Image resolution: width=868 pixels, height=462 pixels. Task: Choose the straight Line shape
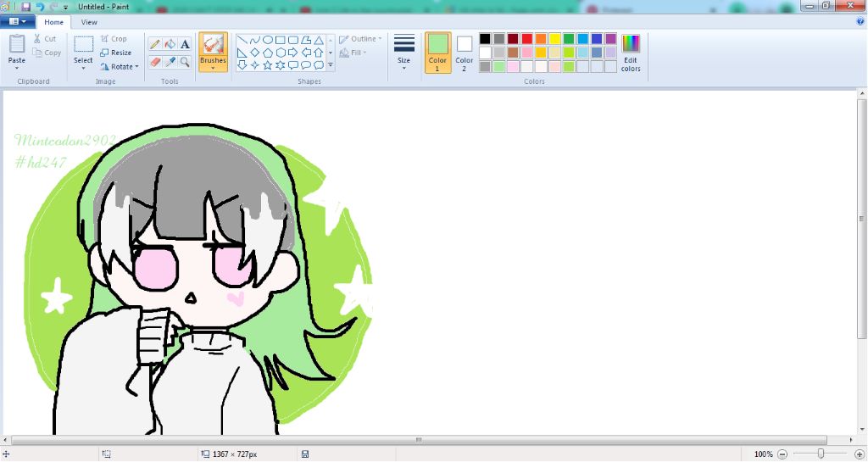click(242, 40)
